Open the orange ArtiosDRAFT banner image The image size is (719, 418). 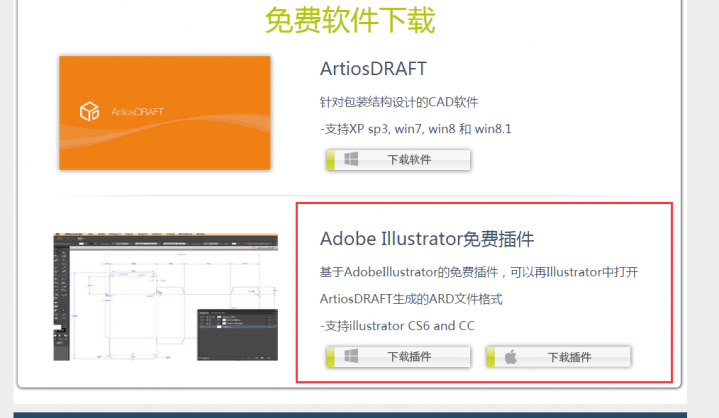coord(164,112)
